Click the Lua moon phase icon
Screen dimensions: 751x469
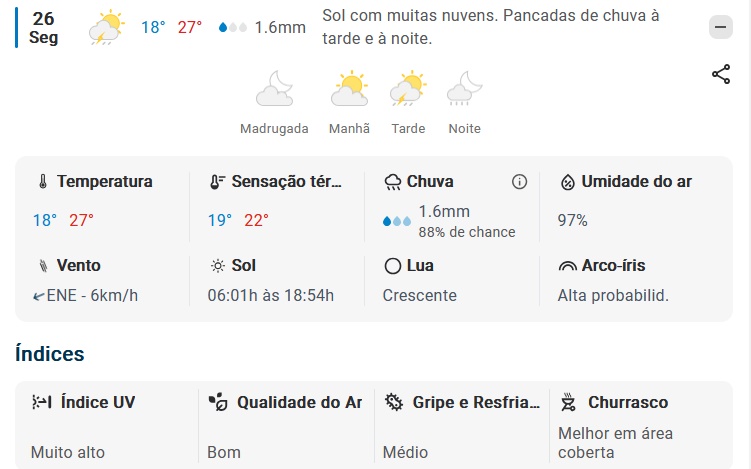click(393, 266)
